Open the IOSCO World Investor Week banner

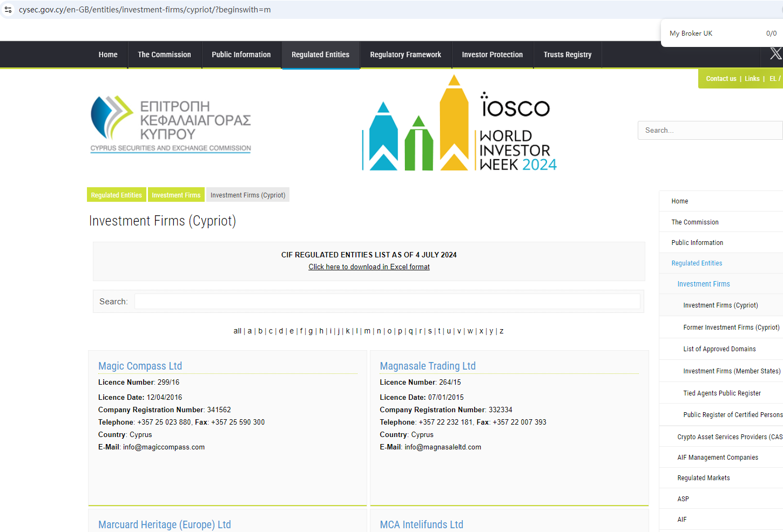click(x=459, y=124)
